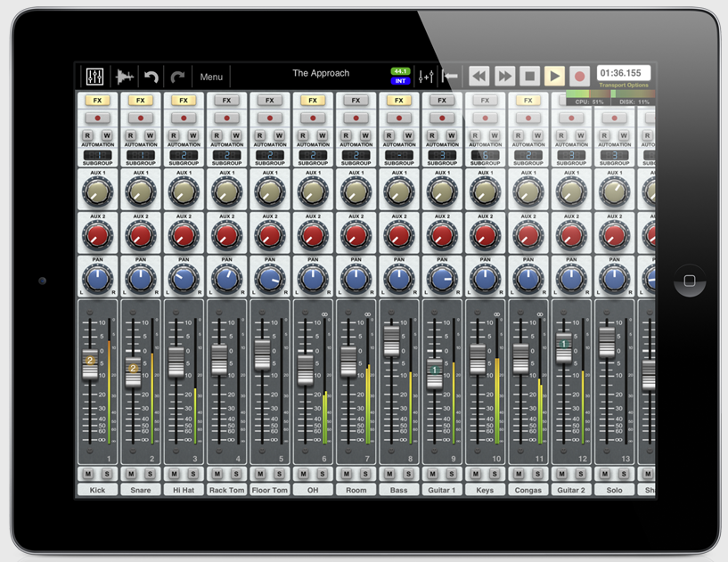The image size is (728, 562).
Task: Click the add fader track icon
Action: pyautogui.click(x=426, y=77)
